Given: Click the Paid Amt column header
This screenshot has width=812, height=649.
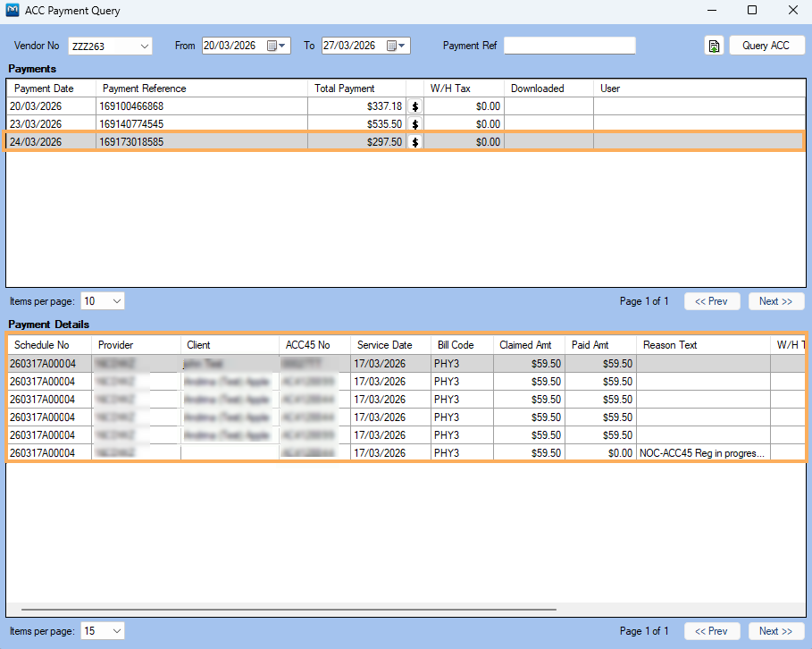Looking at the screenshot, I should [600, 345].
